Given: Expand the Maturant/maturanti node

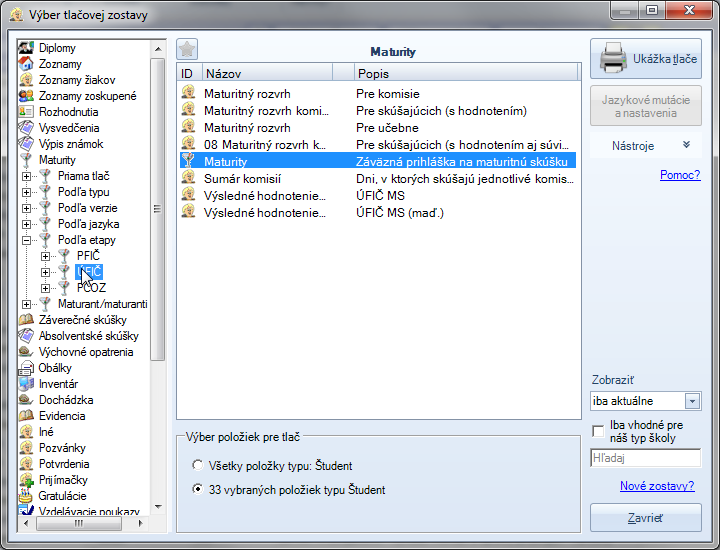Looking at the screenshot, I should click(27, 304).
